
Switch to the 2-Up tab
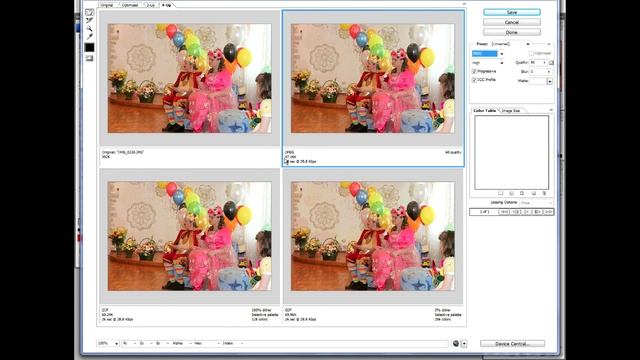click(151, 5)
